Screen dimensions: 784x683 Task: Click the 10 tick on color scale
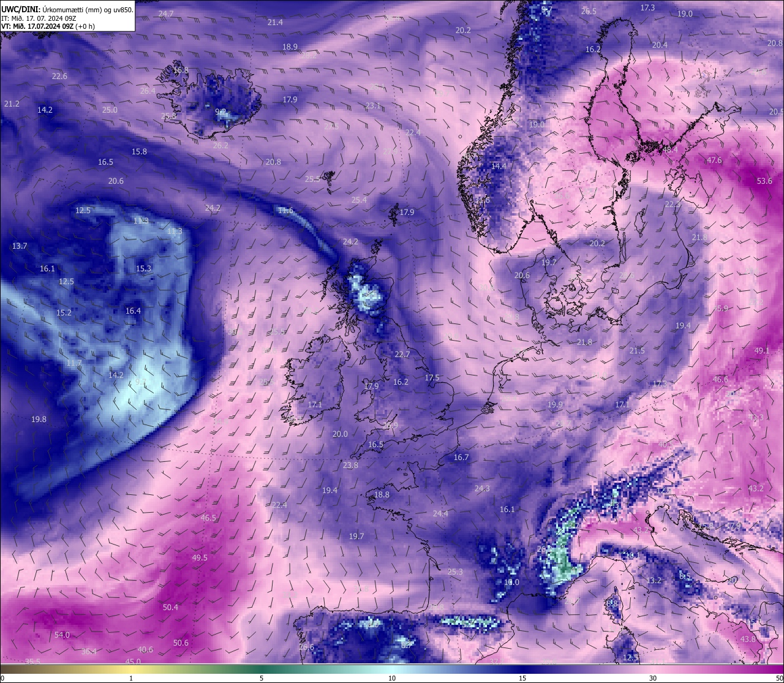point(391,678)
